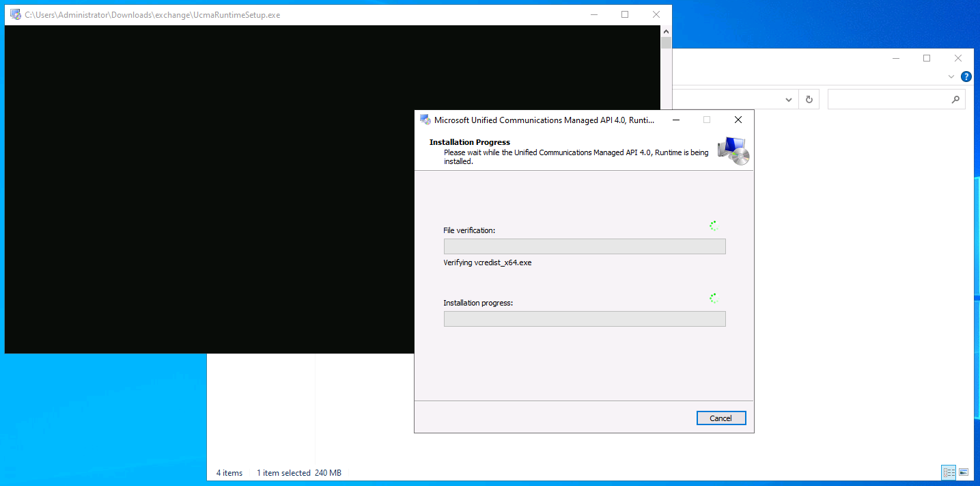Cancel the UCMA Runtime installation

click(721, 418)
